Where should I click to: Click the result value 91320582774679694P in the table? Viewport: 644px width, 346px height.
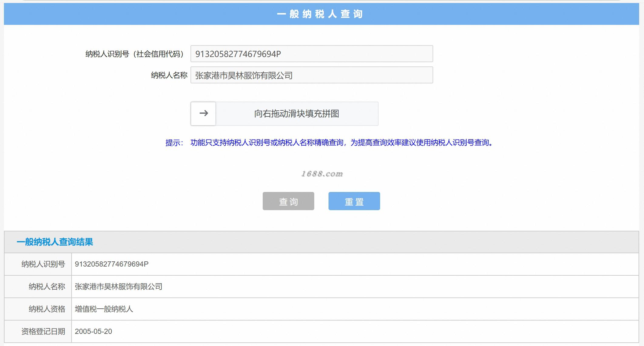tap(112, 264)
